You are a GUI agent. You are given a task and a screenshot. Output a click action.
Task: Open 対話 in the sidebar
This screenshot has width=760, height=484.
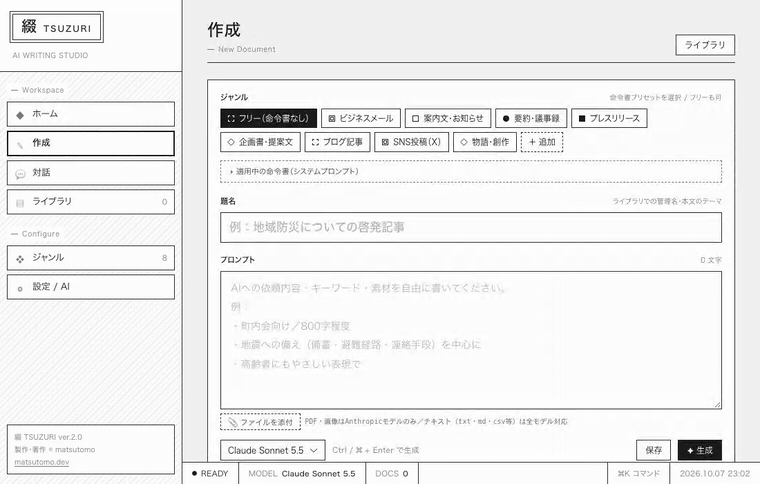click(x=91, y=173)
